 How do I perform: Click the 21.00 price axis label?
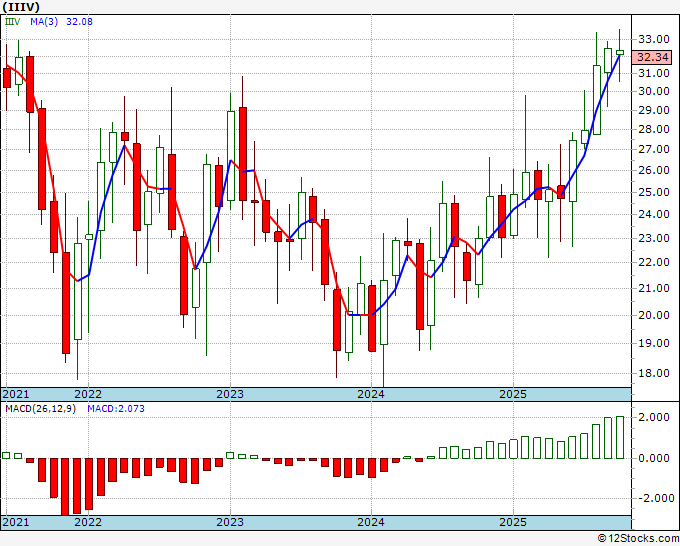[654, 288]
